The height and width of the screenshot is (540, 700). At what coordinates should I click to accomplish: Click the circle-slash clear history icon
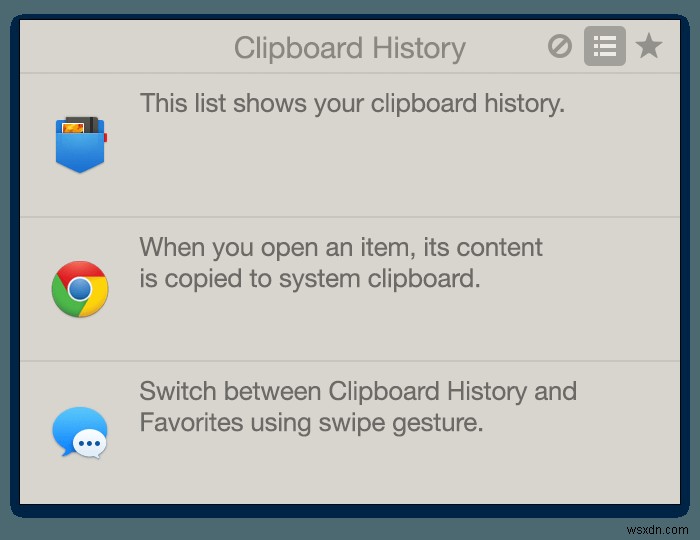tap(560, 46)
